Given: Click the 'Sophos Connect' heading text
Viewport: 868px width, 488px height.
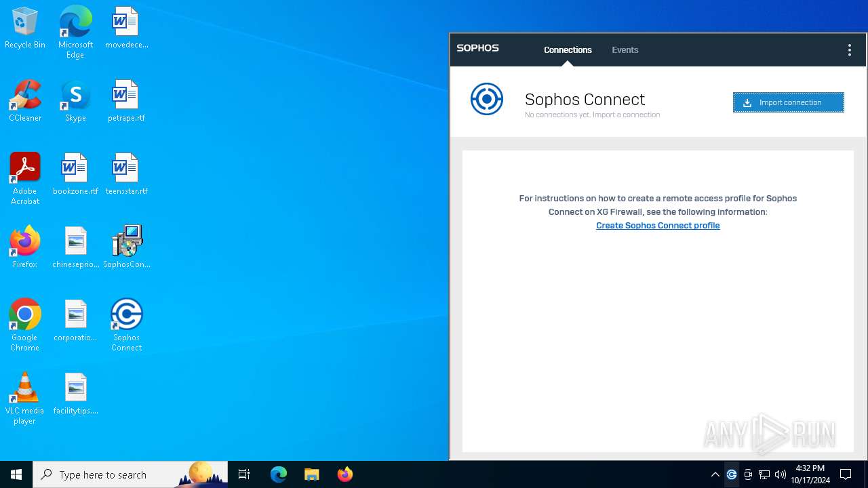Looking at the screenshot, I should [x=585, y=99].
